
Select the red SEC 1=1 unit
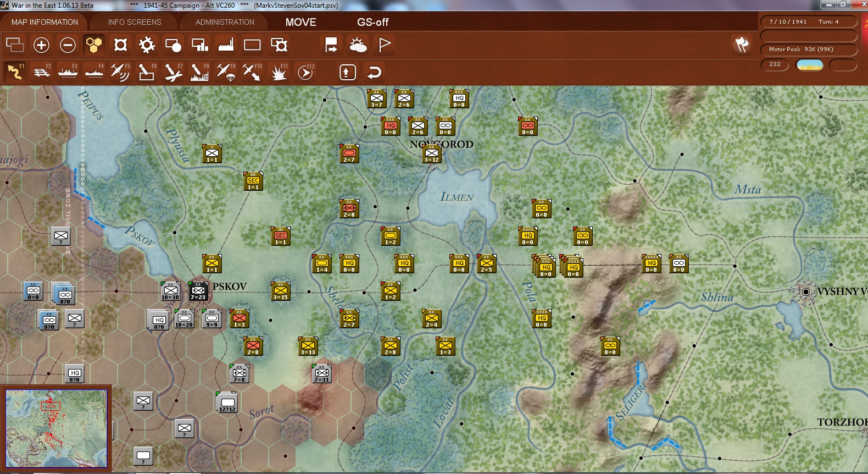coord(280,236)
